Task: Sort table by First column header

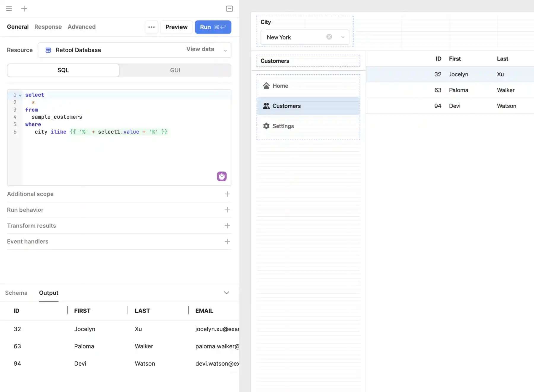Action: [455, 59]
